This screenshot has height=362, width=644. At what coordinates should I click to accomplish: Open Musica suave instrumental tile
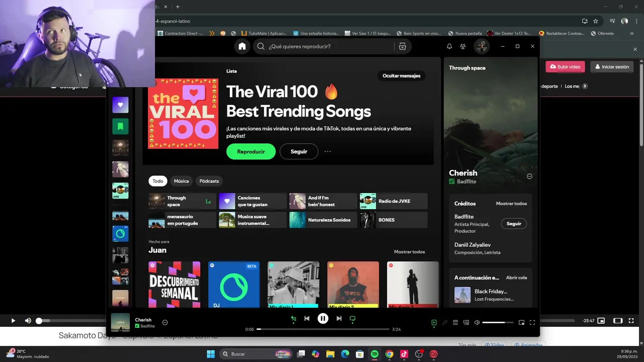[253, 220]
